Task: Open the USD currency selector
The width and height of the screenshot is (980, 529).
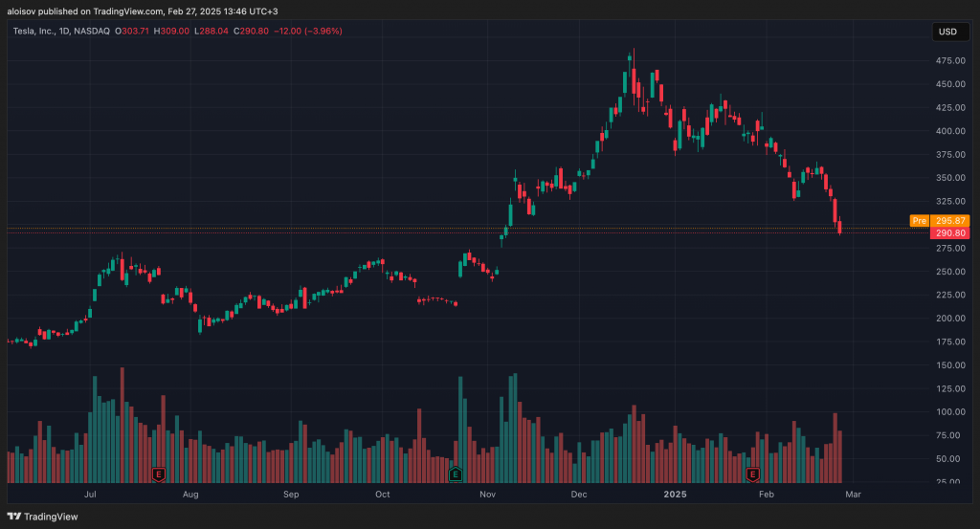Action: [x=949, y=32]
